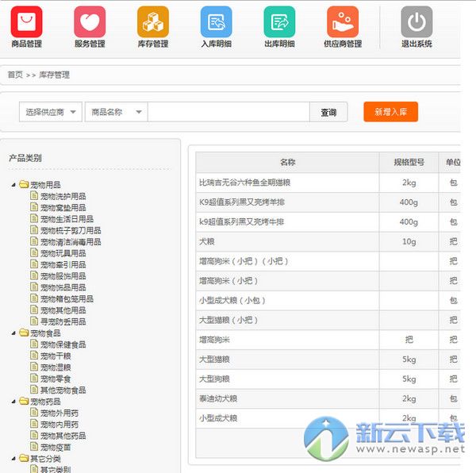Select 宠物清洁消毒用品 category
Screen dimensions: 476x473
point(71,242)
